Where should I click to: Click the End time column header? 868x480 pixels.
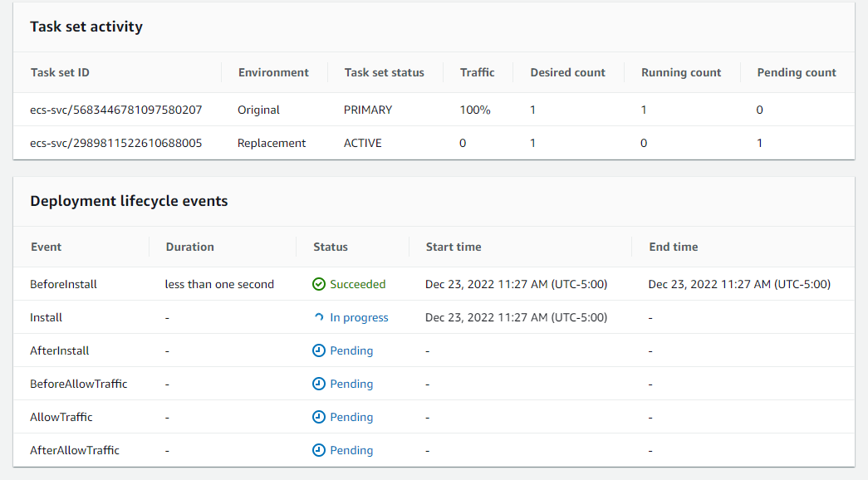pyautogui.click(x=673, y=247)
